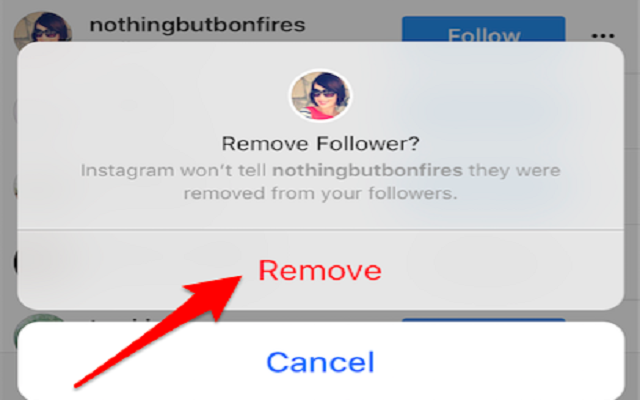Tap the partly hidden username behind the Cancel sheet
Viewport: 640px width, 400px height.
click(122, 320)
